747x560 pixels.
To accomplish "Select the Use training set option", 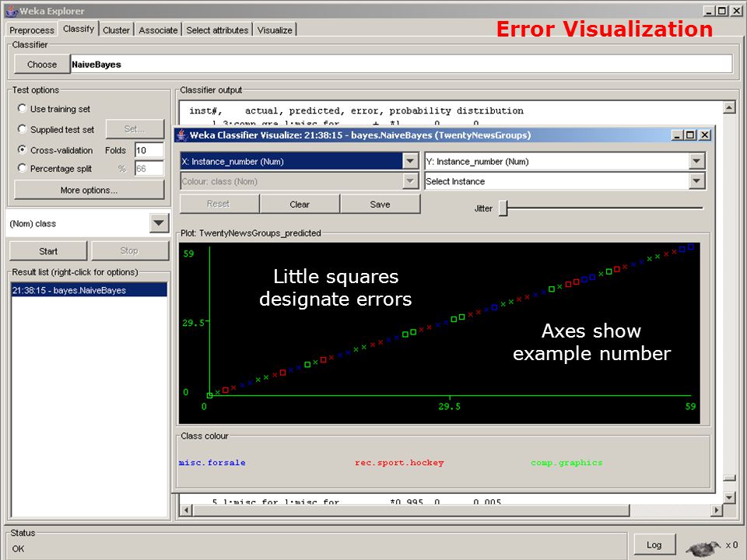I will [x=22, y=109].
